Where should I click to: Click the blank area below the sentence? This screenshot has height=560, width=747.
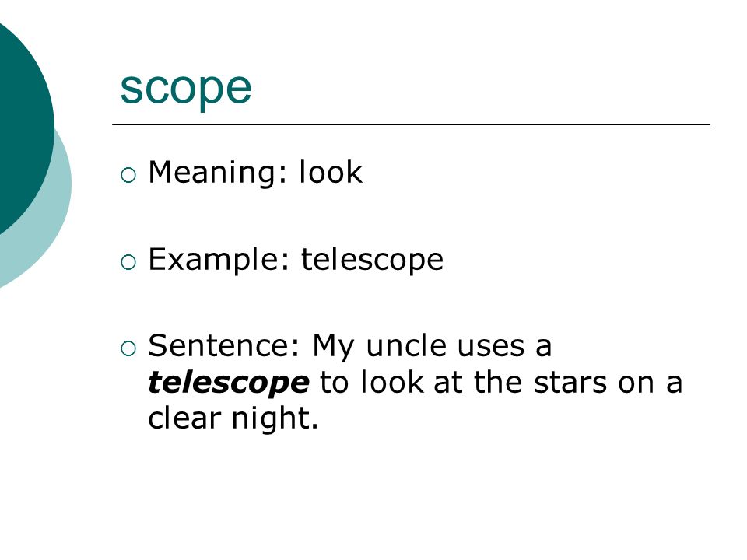410,495
